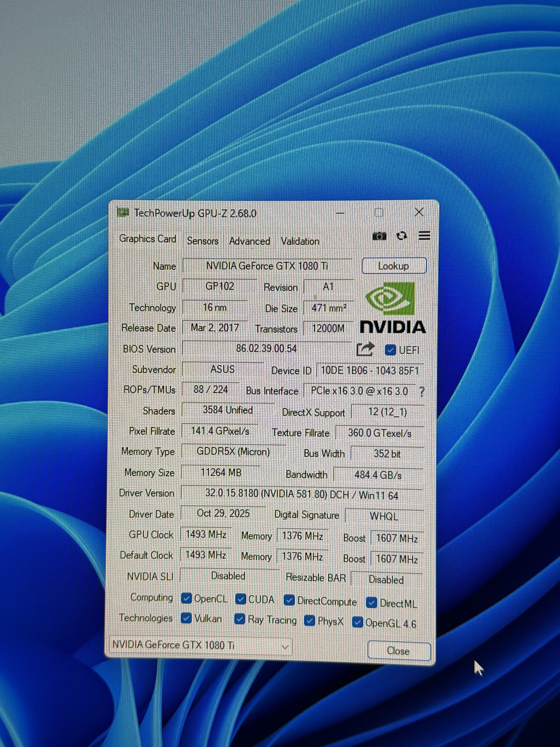
Task: Minimize the GPU-Z window
Action: tap(340, 213)
